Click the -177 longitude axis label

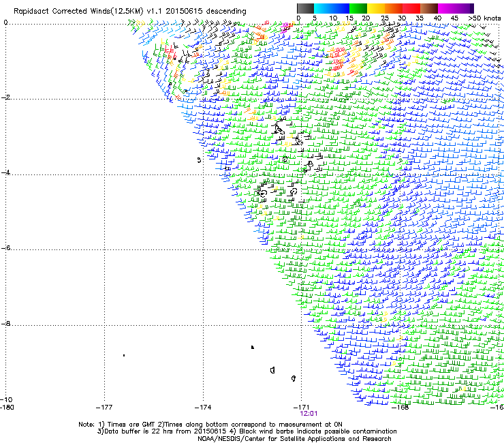tap(104, 408)
